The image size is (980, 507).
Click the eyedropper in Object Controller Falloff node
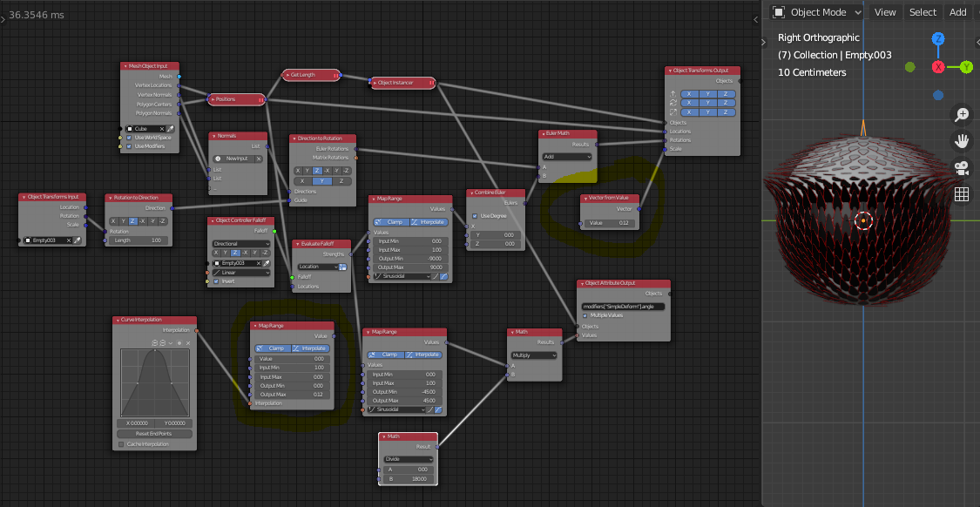(x=266, y=263)
